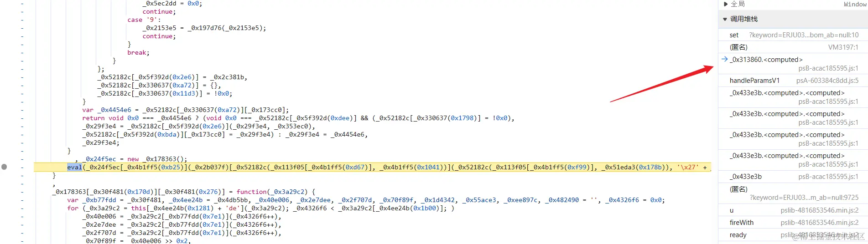Open the VM3197:1 source link
This screenshot has width=868, height=244.
click(843, 47)
